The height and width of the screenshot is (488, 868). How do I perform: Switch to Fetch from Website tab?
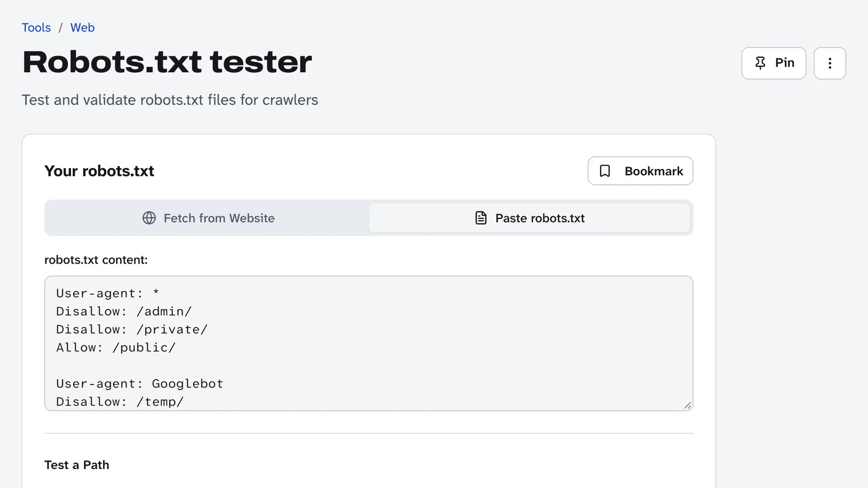pyautogui.click(x=208, y=218)
